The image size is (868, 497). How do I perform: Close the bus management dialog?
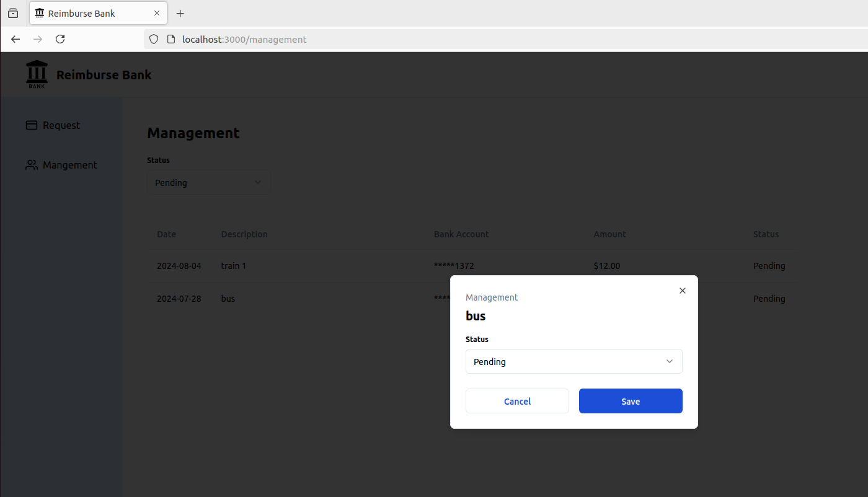683,291
